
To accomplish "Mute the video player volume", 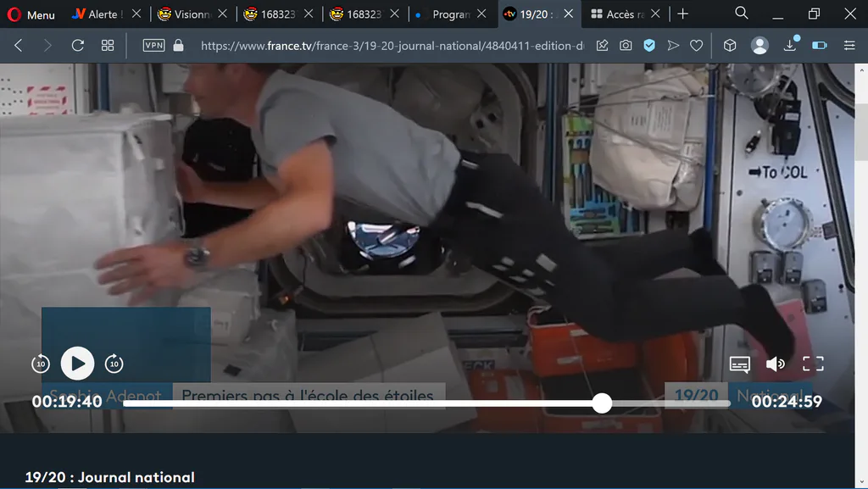I will 775,364.
